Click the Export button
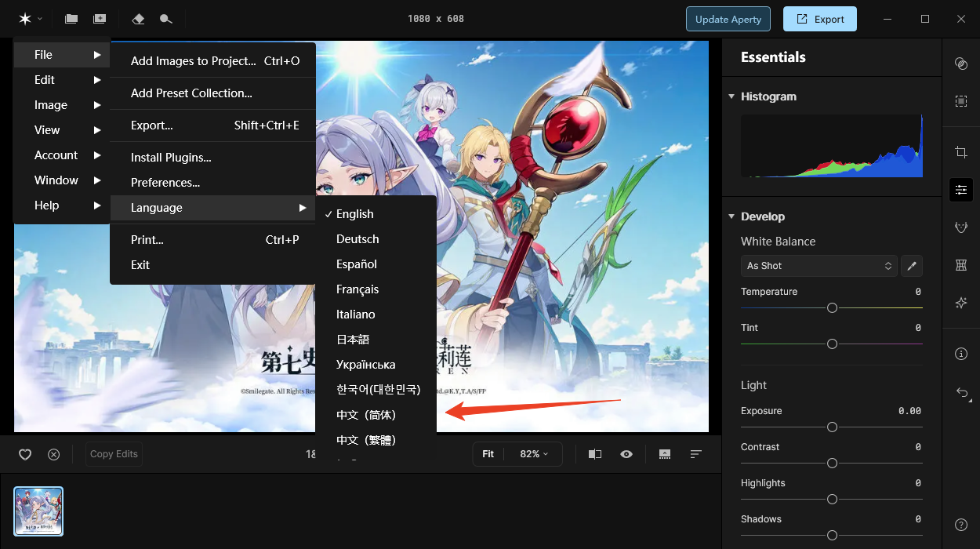The width and height of the screenshot is (980, 549). click(x=819, y=19)
